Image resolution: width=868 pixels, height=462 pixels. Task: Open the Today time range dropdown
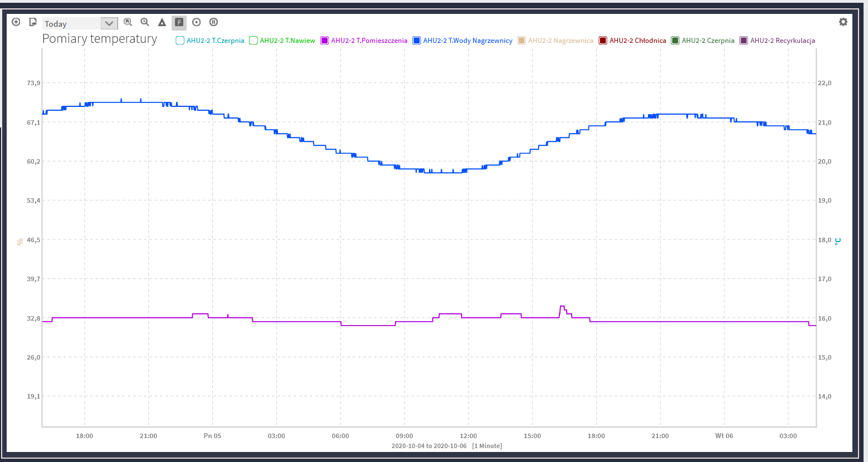80,23
